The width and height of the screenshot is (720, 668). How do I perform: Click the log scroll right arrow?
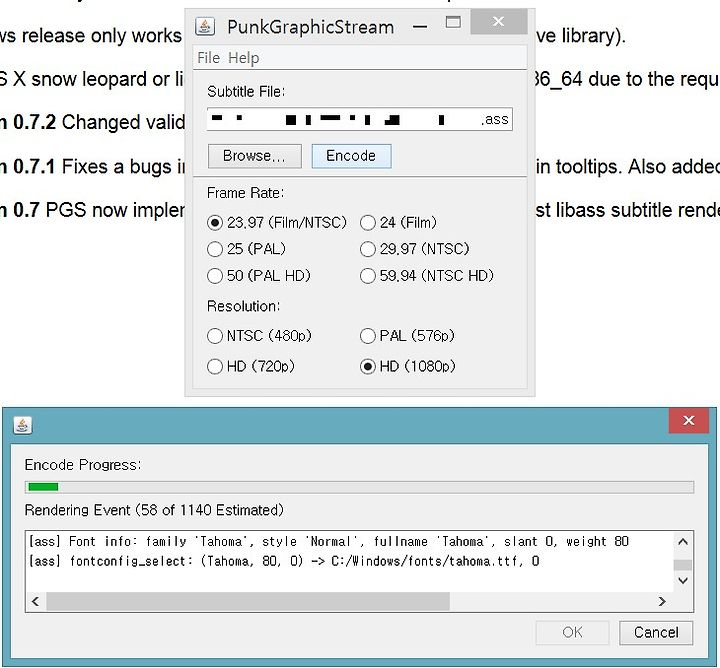pyautogui.click(x=662, y=601)
